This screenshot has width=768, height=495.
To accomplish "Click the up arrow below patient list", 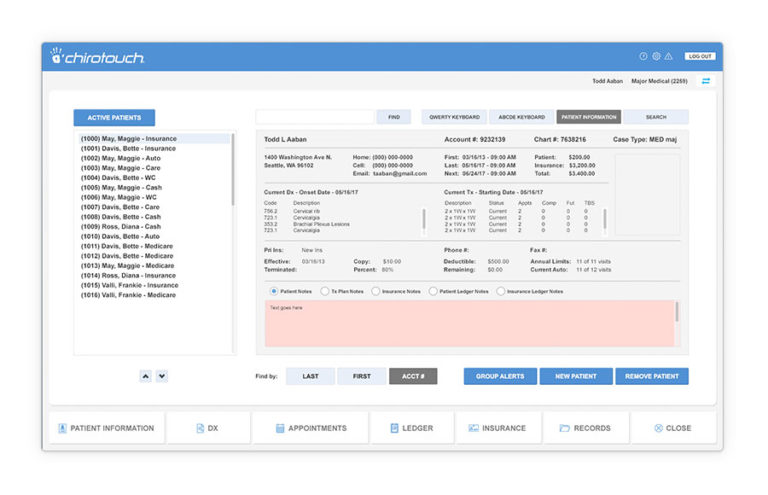I will 145,376.
